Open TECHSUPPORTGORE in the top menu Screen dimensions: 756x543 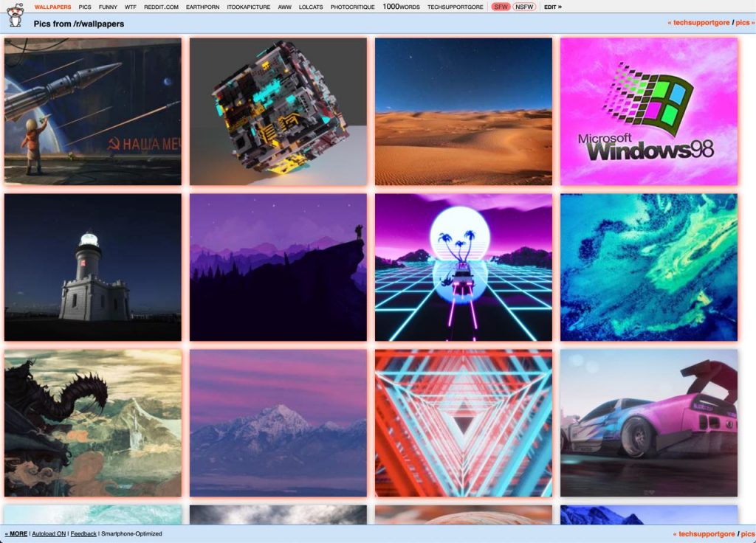click(x=455, y=7)
